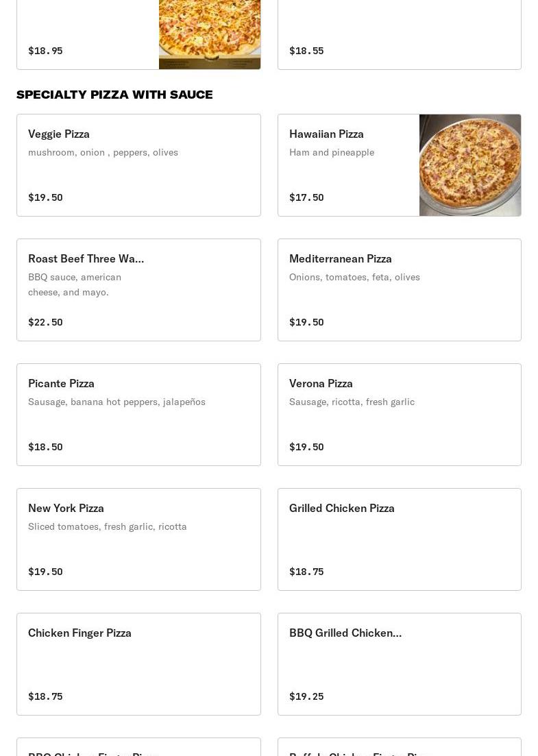This screenshot has height=756, width=538.
Task: Select the Hawaiian Pizza title
Action: [326, 134]
